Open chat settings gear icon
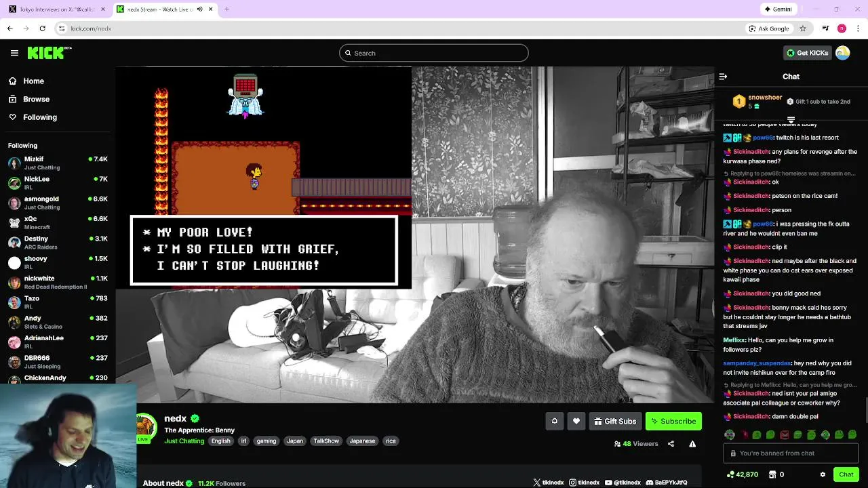The image size is (868, 488). 823,474
